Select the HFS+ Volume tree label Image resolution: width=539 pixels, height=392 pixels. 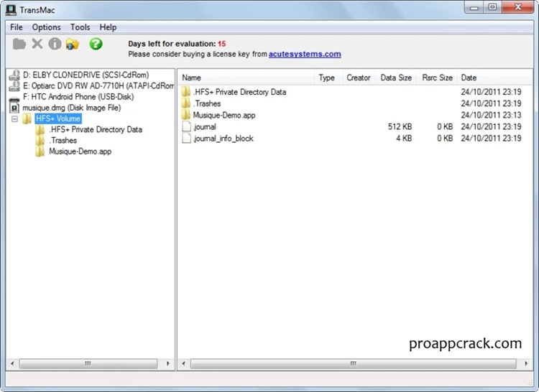[x=58, y=118]
